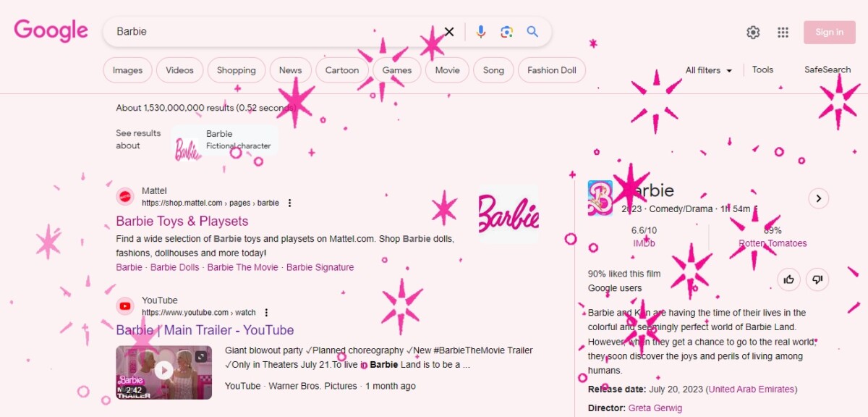The height and width of the screenshot is (417, 868).
Task: Open the Barbie Toys & Playsets result
Action: 182,222
